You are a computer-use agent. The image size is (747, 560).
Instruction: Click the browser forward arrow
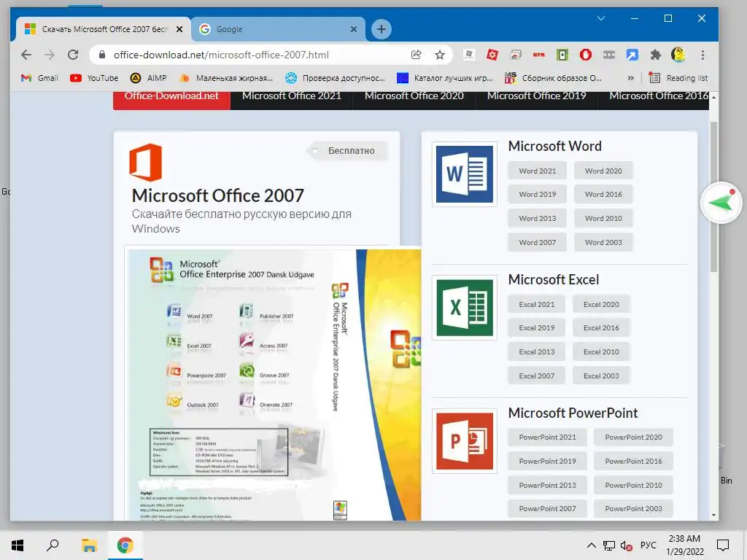click(50, 55)
